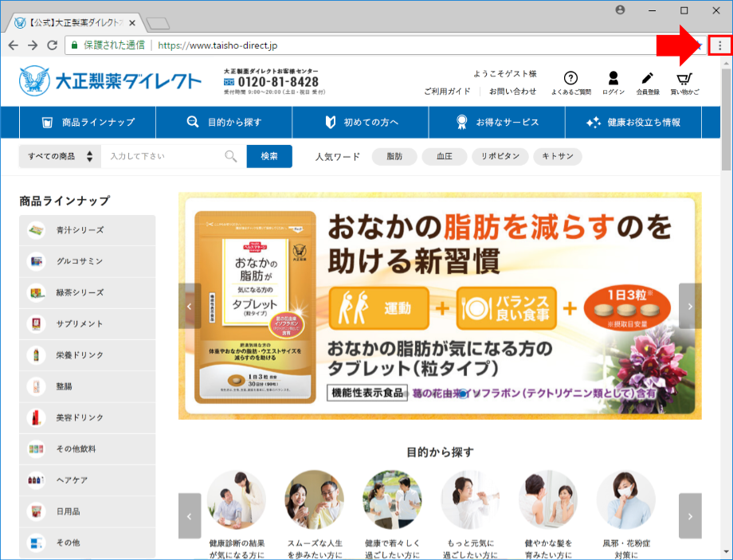This screenshot has width=733, height=560.
Task: Show next banner slide arrow
Action: (x=690, y=306)
